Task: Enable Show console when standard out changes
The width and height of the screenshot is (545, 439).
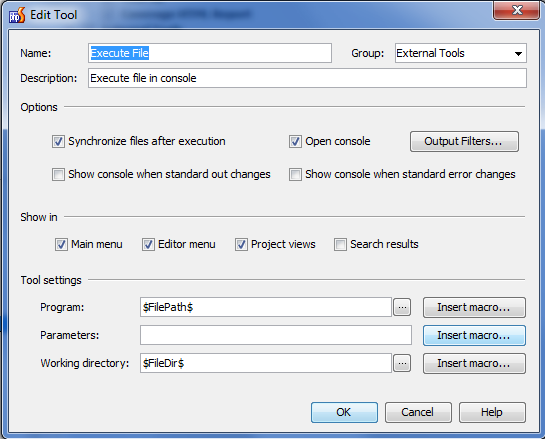Action: [58, 174]
